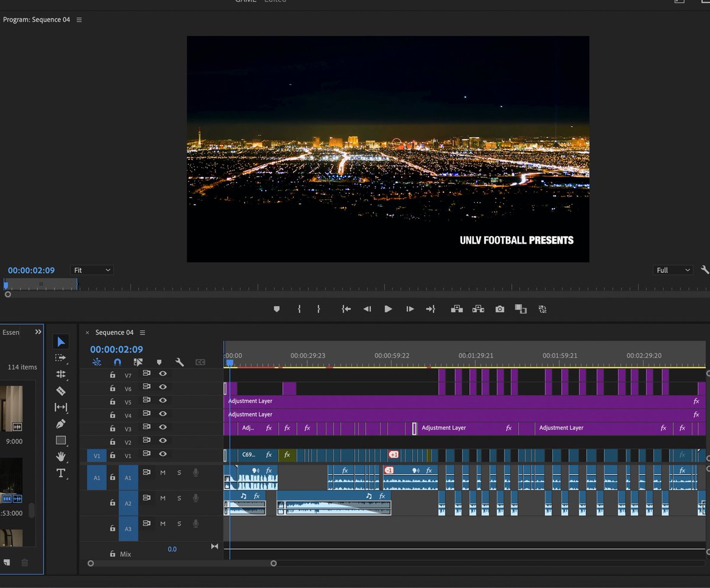This screenshot has width=710, height=588.
Task: Toggle A2 track targeting
Action: click(128, 503)
